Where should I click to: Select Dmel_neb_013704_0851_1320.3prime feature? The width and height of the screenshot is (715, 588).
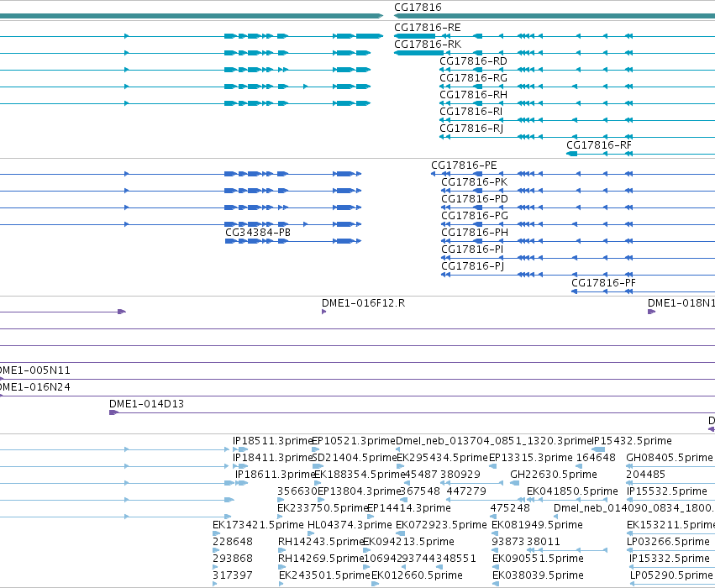point(493,441)
